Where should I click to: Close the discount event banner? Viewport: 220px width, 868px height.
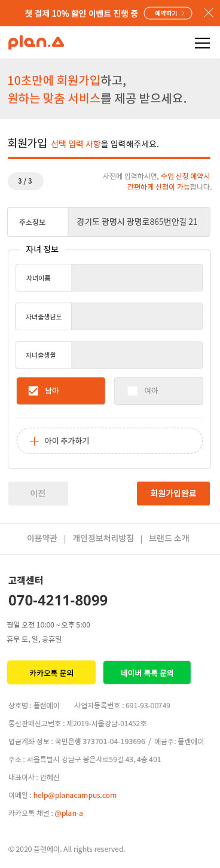209,13
